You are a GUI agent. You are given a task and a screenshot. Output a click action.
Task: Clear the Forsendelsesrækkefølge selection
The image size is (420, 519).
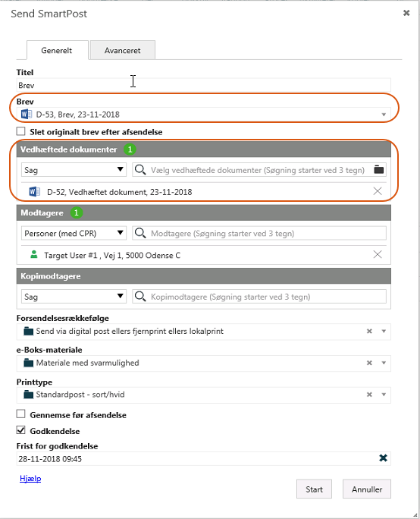(369, 331)
